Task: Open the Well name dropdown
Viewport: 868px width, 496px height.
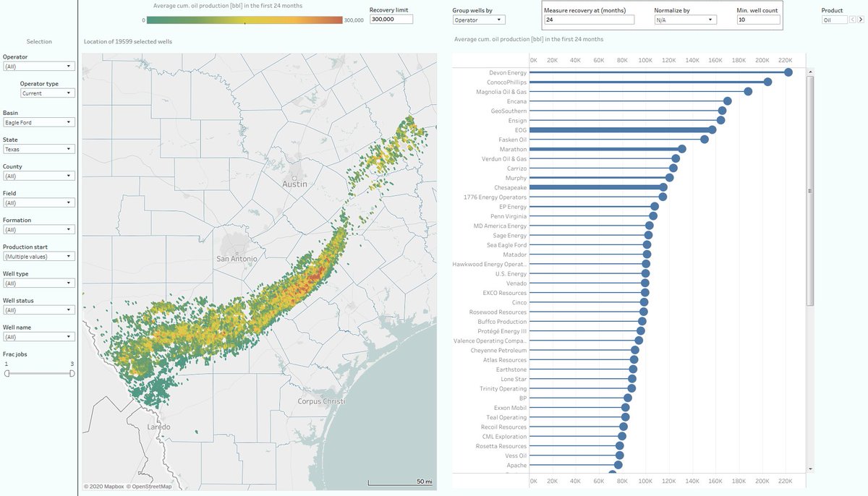Action: (39, 336)
